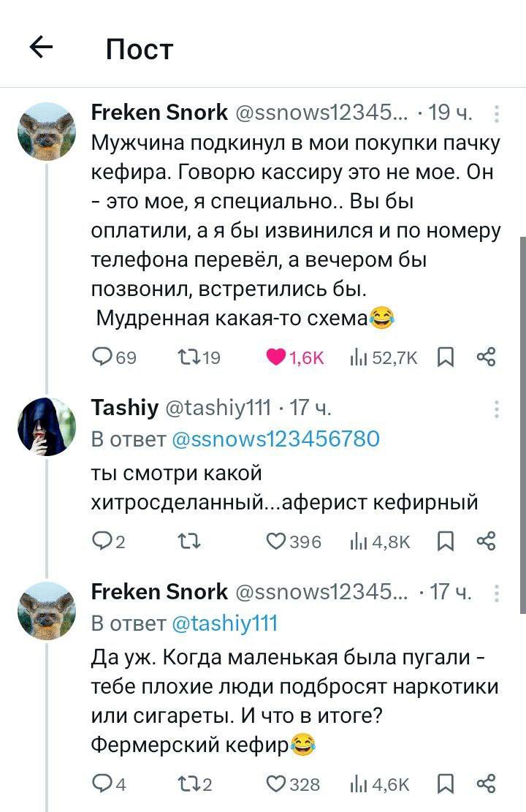Go back using the arrow icon

pyautogui.click(x=42, y=48)
